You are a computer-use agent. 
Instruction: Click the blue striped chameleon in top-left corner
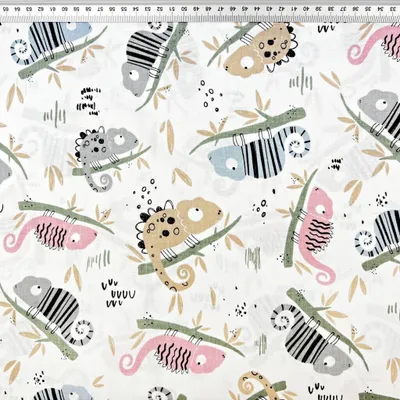(x=50, y=42)
